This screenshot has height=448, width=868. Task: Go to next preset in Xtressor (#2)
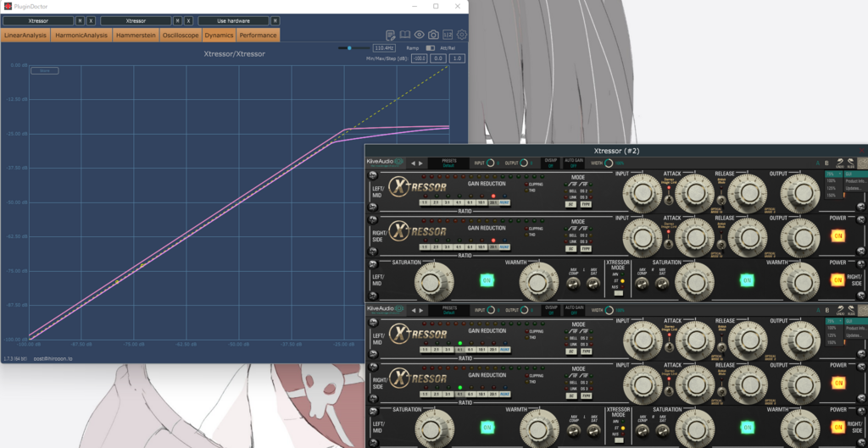420,163
